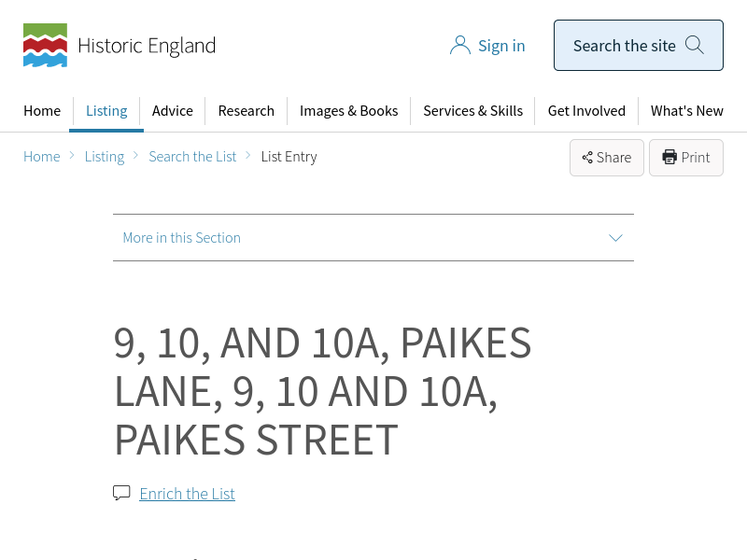Screen dimensions: 747x560
Task: Open Images & Books menu
Action: [x=348, y=110]
